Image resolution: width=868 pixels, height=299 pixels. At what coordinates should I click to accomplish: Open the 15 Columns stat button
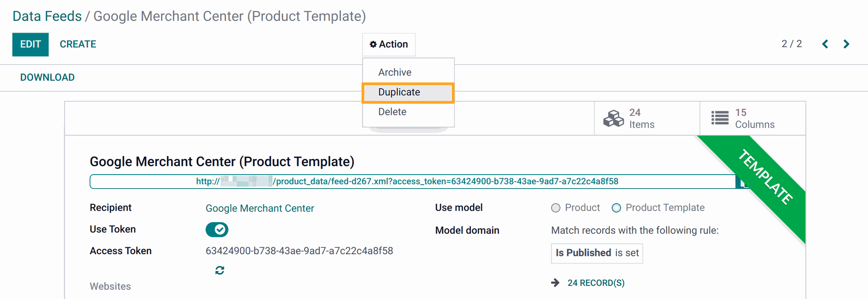click(753, 119)
